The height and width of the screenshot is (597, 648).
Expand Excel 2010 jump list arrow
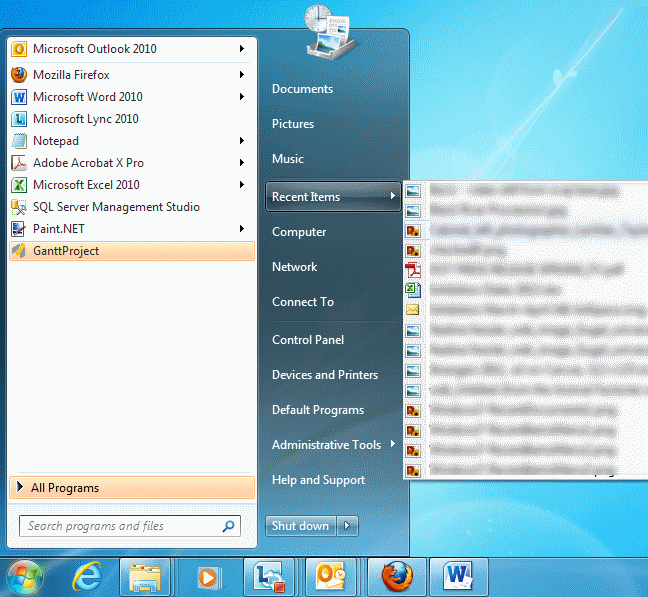pos(242,185)
